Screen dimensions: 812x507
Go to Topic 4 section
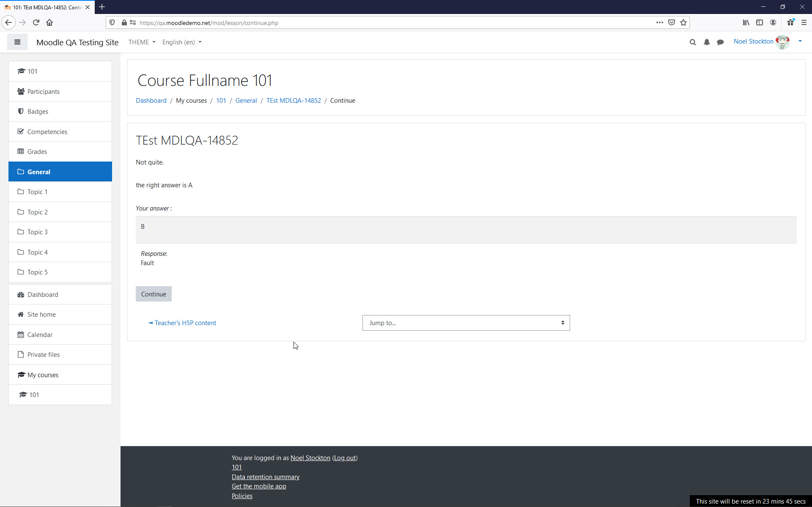[x=60, y=252]
